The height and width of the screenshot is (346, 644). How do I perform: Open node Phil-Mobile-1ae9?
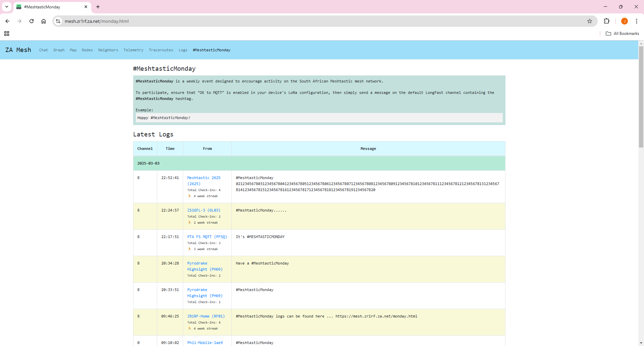pyautogui.click(x=205, y=343)
